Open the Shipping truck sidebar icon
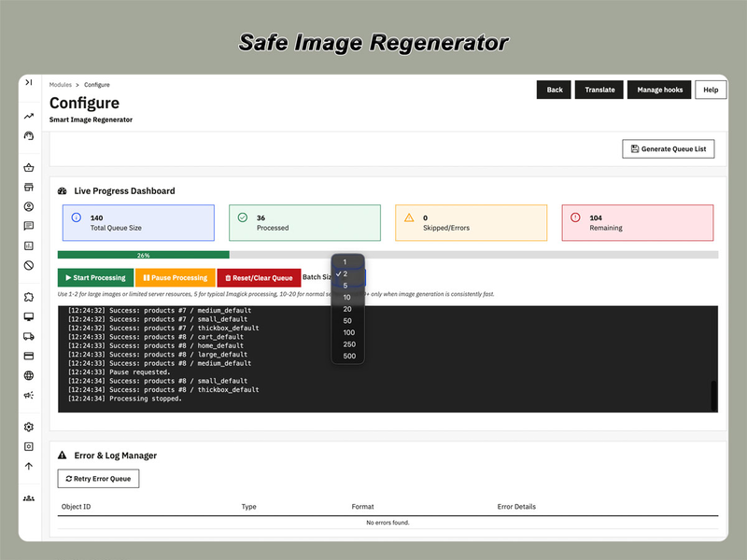Viewport: 747px width, 560px height. pos(29,336)
